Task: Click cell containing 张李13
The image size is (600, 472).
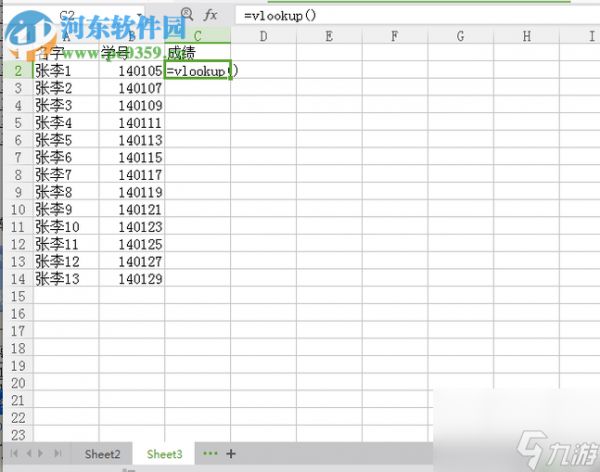Action: [66, 279]
